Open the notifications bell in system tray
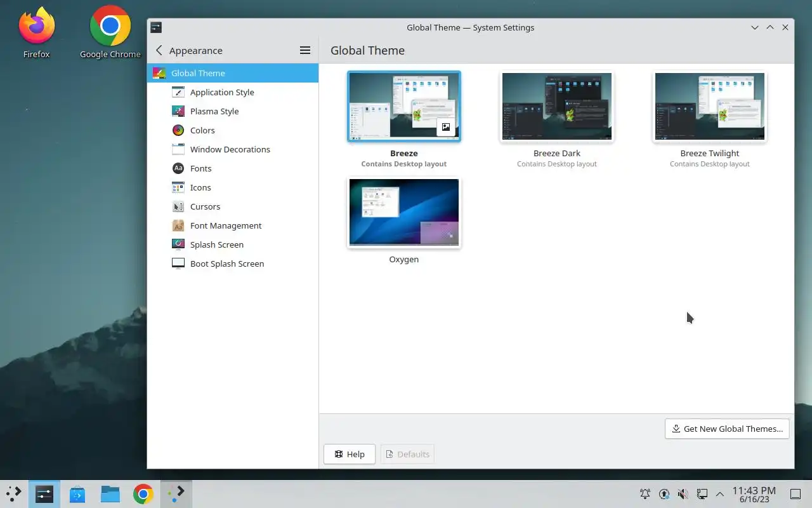This screenshot has width=812, height=508. 645,494
